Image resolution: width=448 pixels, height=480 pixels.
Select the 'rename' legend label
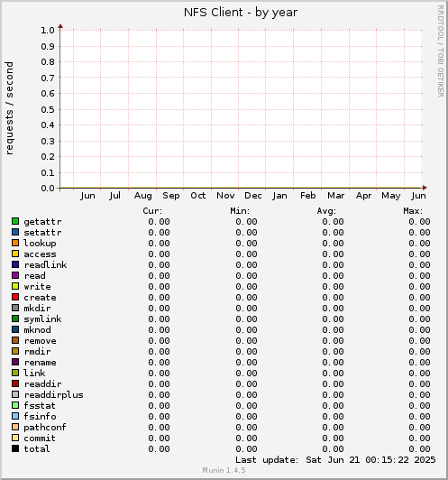point(40,363)
